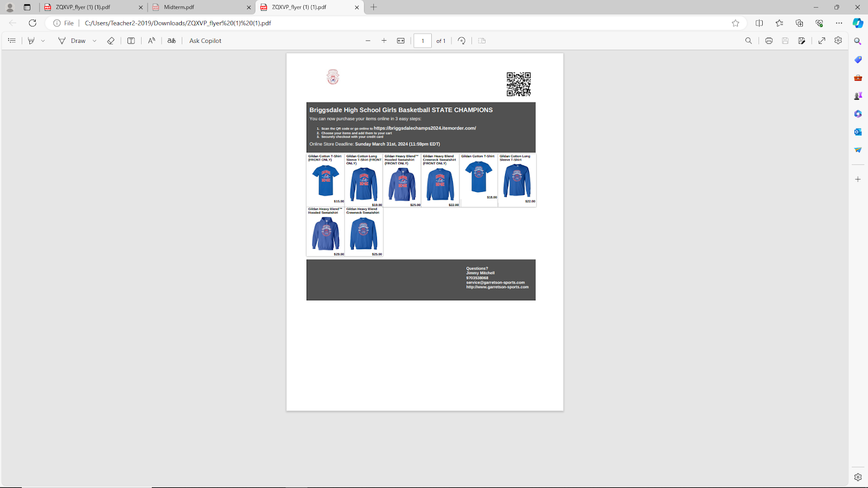868x488 pixels.
Task: Open the PDF table of contents
Action: [x=11, y=41]
